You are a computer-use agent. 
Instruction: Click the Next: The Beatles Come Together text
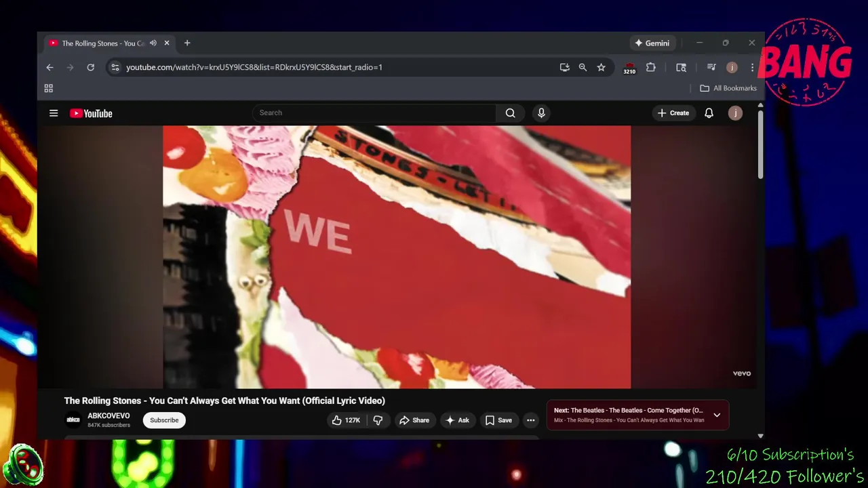(x=629, y=410)
